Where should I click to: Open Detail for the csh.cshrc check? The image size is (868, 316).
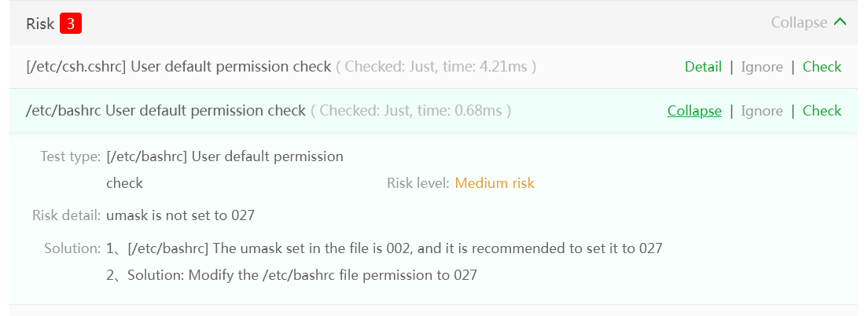tap(703, 67)
